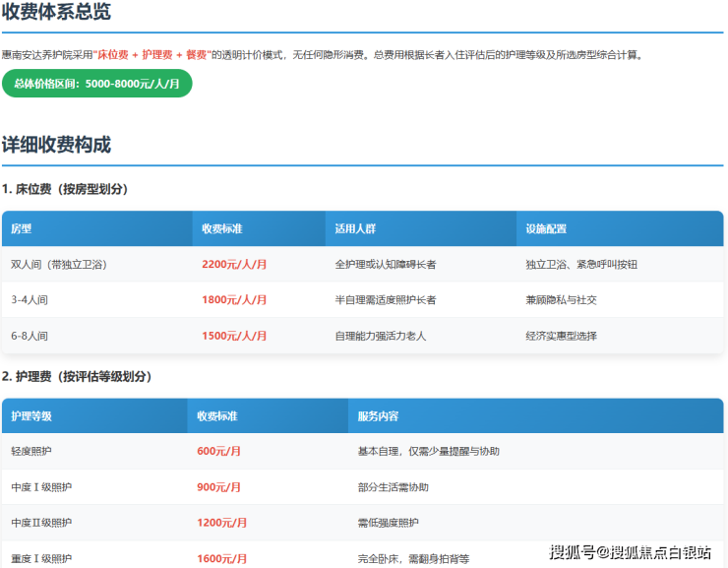
Task: Click the 适用人群 column header
Action: click(x=355, y=228)
